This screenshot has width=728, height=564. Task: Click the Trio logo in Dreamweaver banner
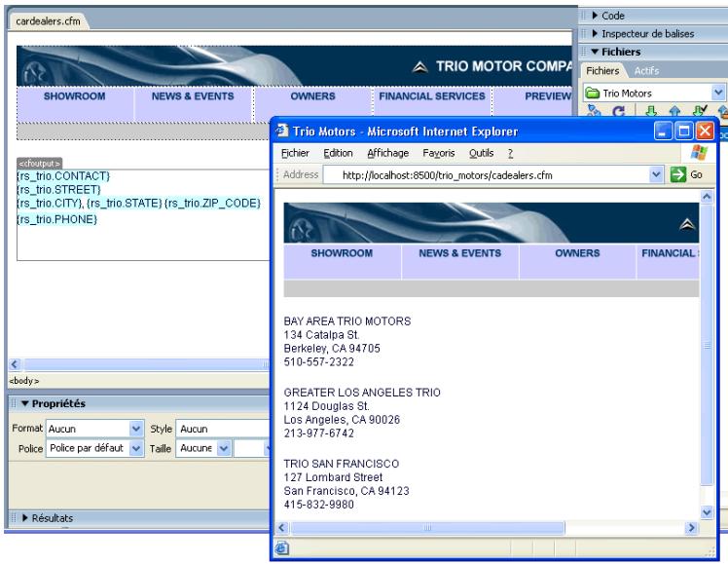[419, 67]
